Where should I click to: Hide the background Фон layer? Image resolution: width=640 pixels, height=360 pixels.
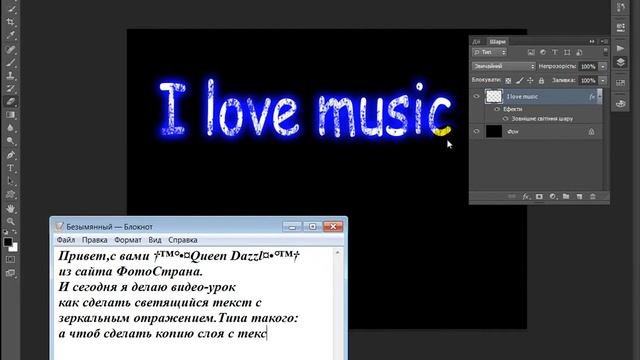[476, 131]
